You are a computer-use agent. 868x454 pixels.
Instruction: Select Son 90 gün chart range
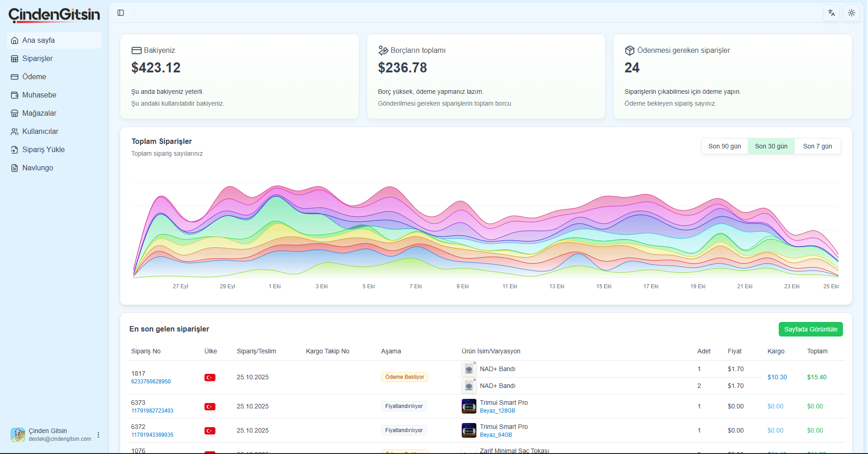(x=724, y=146)
